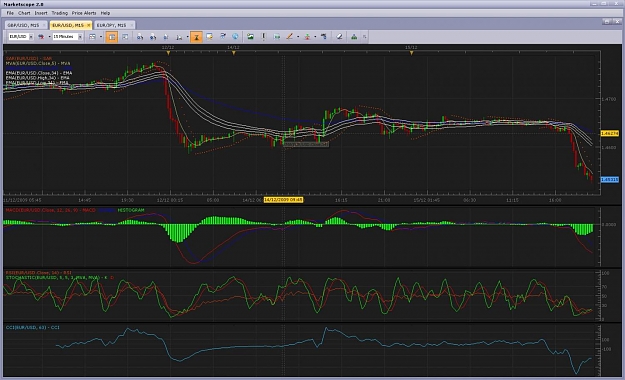Viewport: 625px width, 380px height.
Task: Expand the axis scale dropdown arrow
Action: (x=187, y=37)
